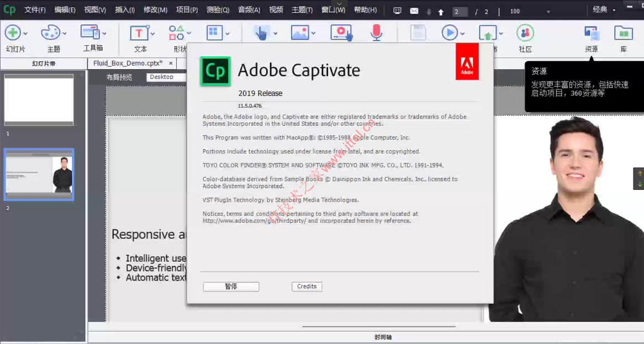
Task: Open the 形状 shapes tool icon
Action: point(176,33)
